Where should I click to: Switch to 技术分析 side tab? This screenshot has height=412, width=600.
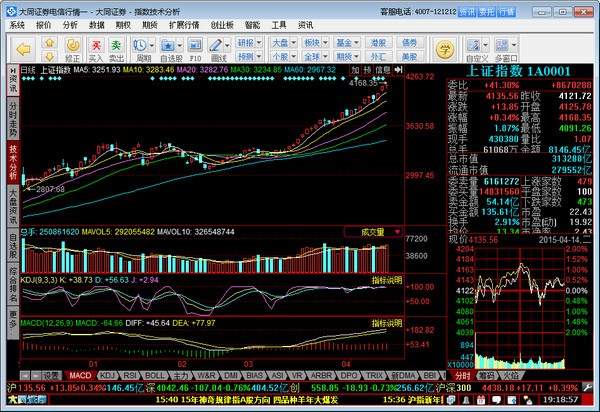(13, 156)
